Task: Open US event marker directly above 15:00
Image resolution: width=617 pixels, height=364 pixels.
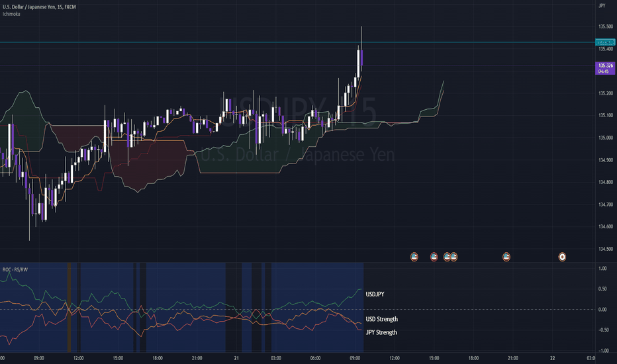Action: tap(434, 257)
